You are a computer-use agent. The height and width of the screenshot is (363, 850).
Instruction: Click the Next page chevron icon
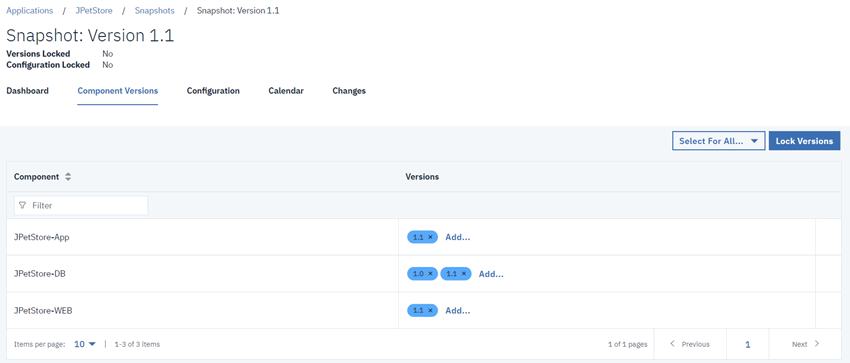[x=817, y=344]
